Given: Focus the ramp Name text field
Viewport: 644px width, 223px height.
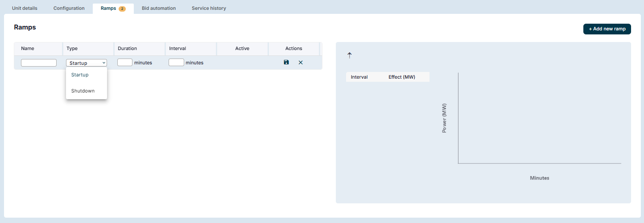Looking at the screenshot, I should (39, 63).
